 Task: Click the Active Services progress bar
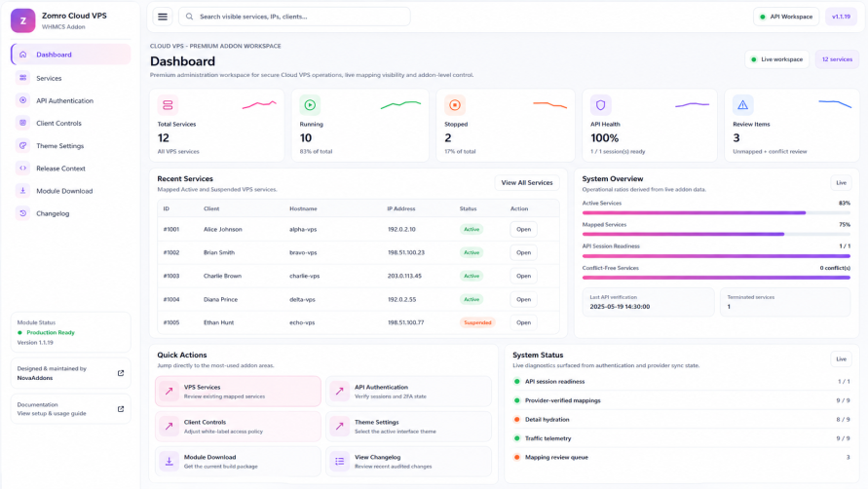pyautogui.click(x=716, y=212)
